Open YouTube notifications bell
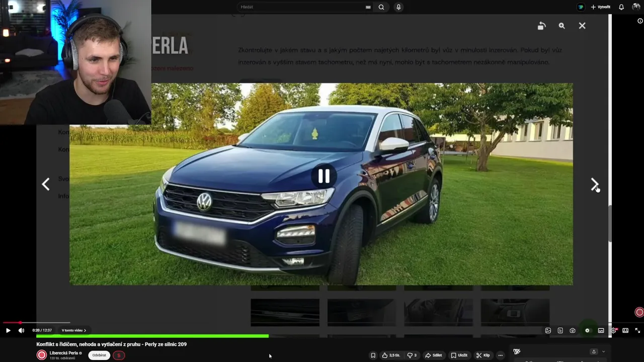 [x=621, y=7]
